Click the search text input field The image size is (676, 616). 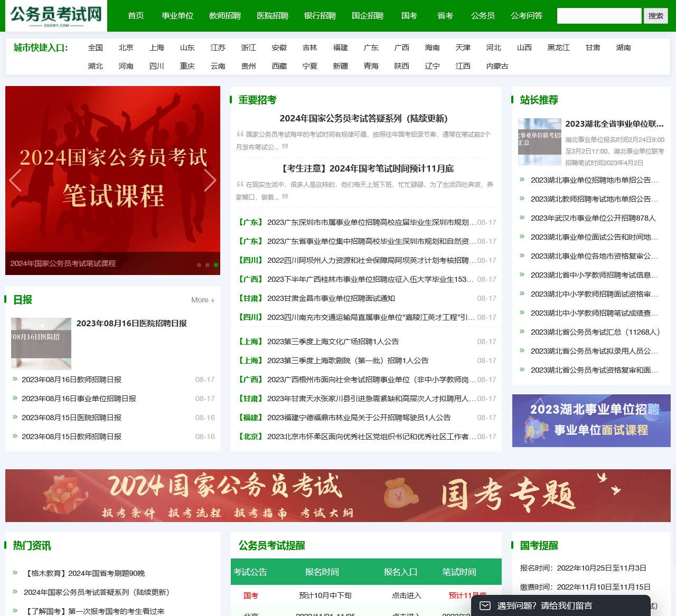[599, 16]
